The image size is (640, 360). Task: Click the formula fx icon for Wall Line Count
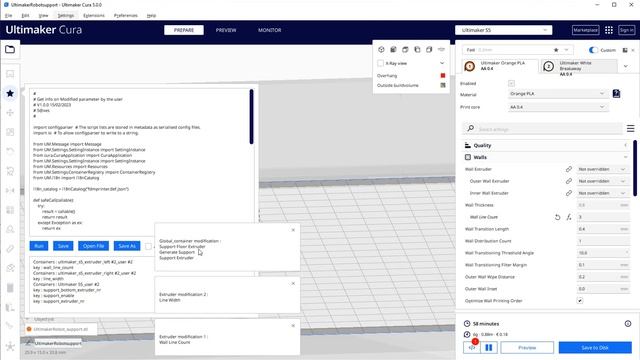point(569,217)
